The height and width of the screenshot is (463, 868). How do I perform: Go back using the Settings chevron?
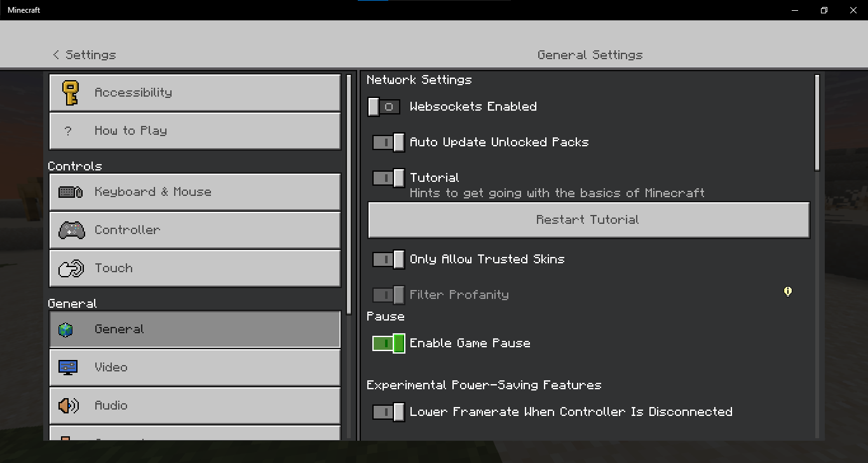[56, 55]
